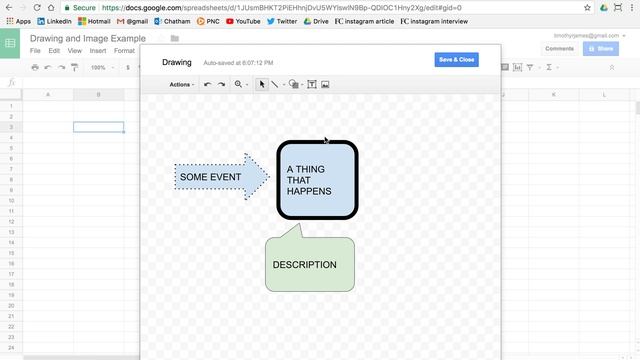This screenshot has width=640, height=360.
Task: Select the Text box tool
Action: coord(312,84)
